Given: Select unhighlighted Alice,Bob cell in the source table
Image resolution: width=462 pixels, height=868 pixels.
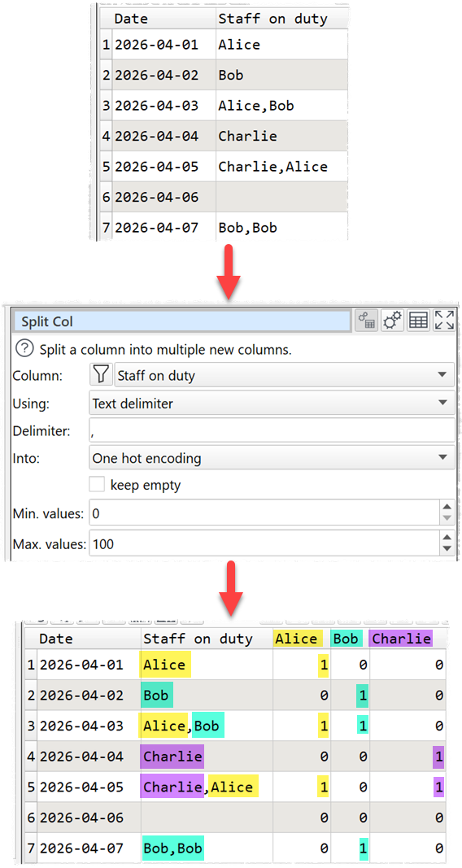Looking at the screenshot, I should click(x=281, y=105).
